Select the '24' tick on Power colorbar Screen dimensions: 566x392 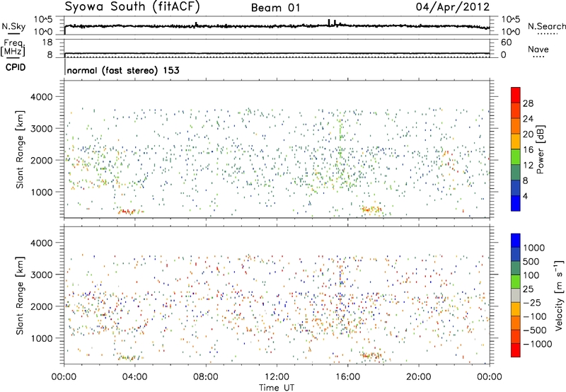coord(528,119)
